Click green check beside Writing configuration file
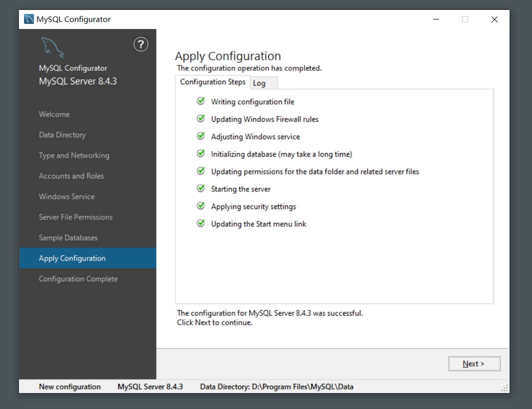The image size is (532, 409). 201,101
